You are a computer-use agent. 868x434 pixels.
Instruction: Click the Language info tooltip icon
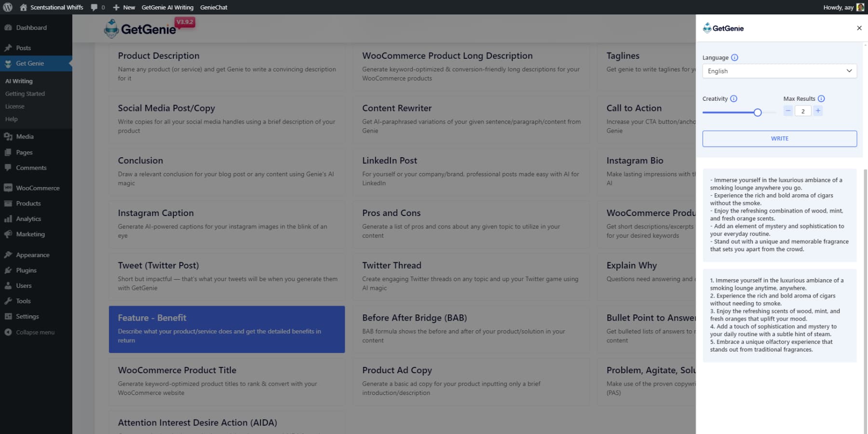[735, 57]
